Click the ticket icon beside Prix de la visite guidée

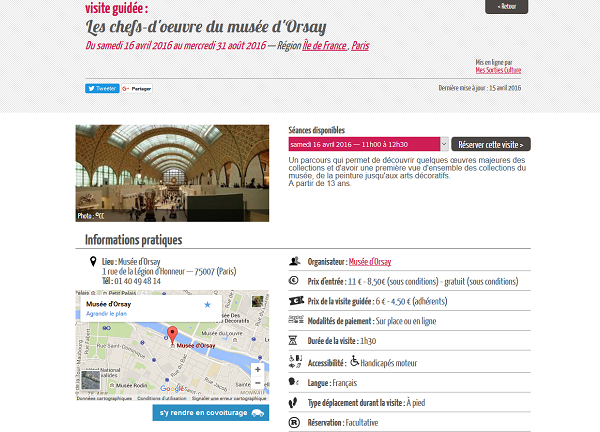point(296,300)
